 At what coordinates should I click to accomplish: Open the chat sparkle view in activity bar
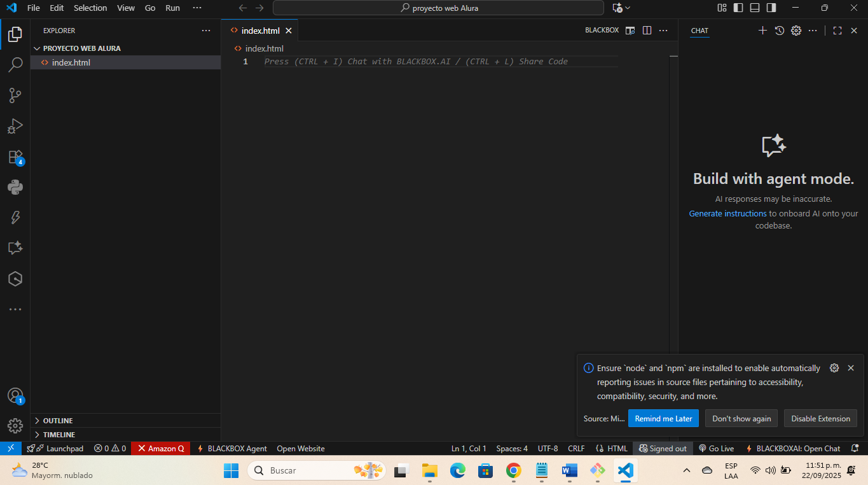(15, 248)
